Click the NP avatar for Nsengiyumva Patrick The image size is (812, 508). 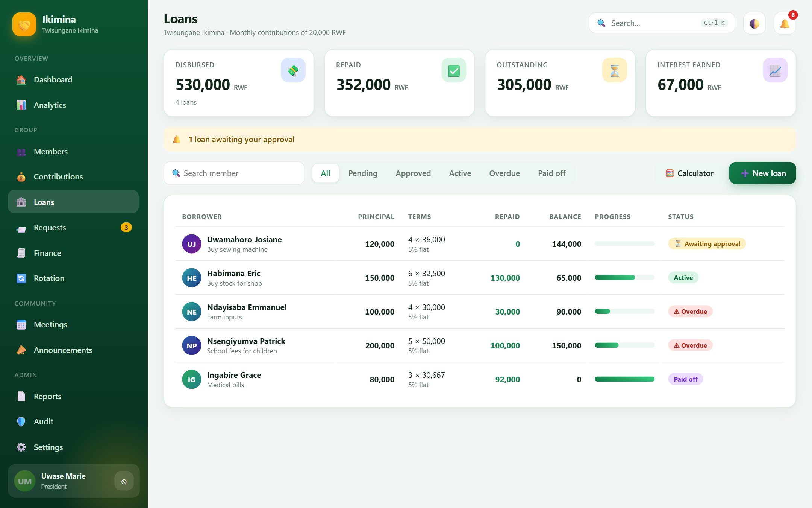point(192,345)
